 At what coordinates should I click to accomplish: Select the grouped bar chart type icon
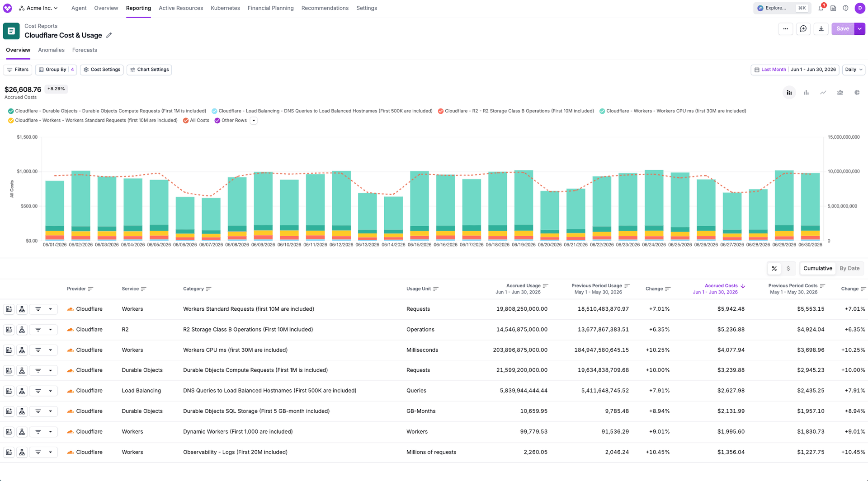click(x=806, y=93)
